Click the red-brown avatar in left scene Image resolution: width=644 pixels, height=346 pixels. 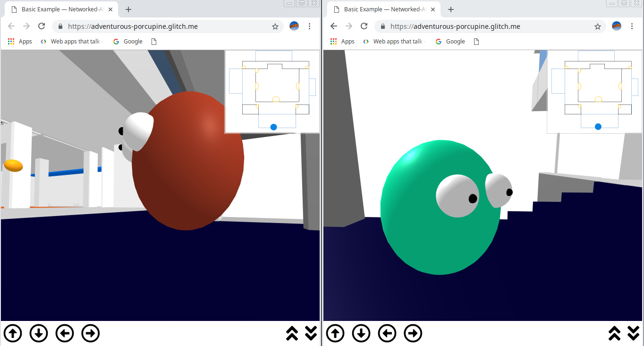pyautogui.click(x=188, y=161)
